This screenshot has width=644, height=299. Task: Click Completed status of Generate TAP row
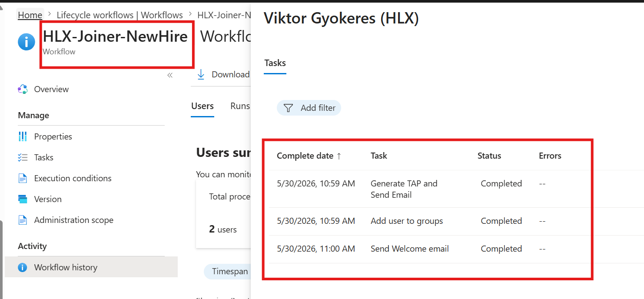(501, 183)
